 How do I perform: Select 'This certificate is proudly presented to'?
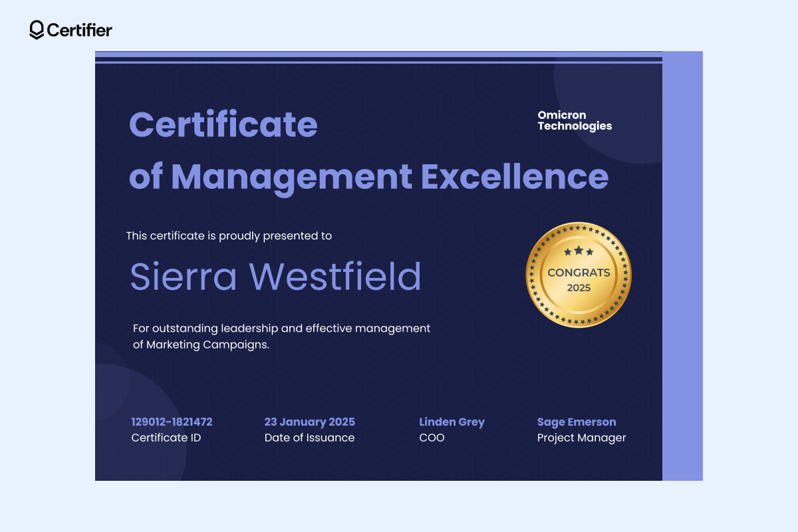point(229,235)
